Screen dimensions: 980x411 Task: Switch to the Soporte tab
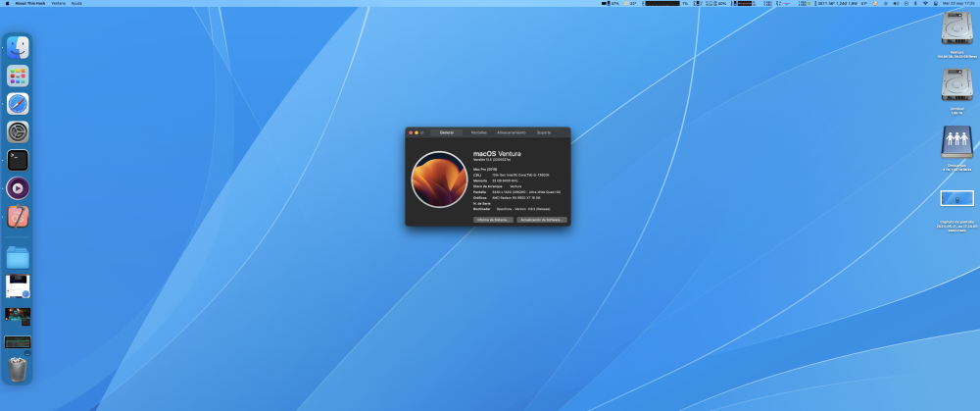tap(544, 132)
